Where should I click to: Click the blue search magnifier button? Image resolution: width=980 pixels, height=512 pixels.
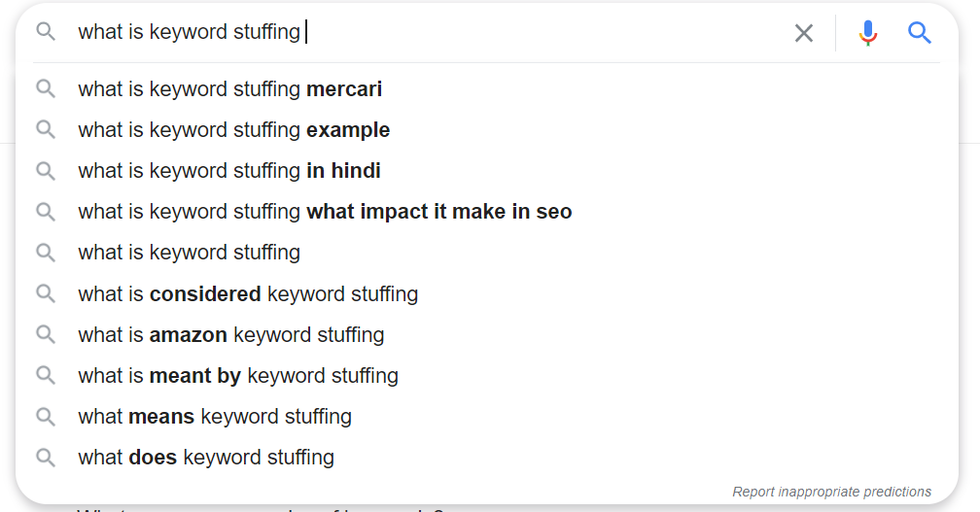click(x=920, y=32)
